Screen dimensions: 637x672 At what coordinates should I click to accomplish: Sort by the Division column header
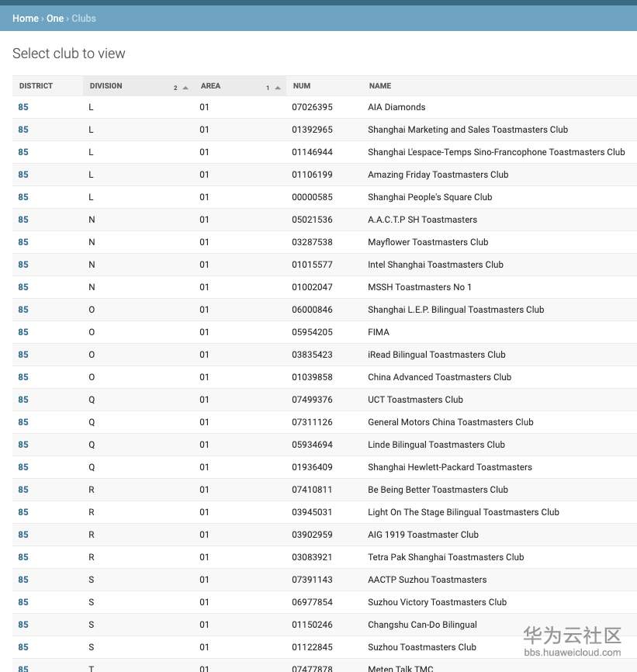[x=106, y=85]
